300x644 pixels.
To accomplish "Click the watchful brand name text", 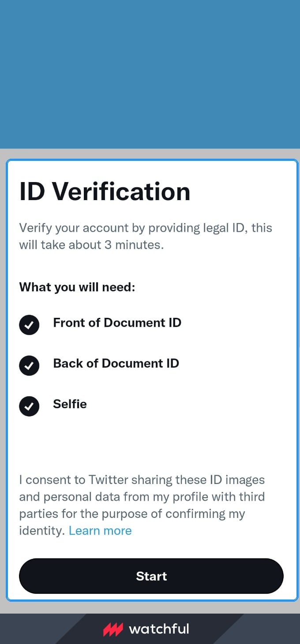I will (159, 629).
